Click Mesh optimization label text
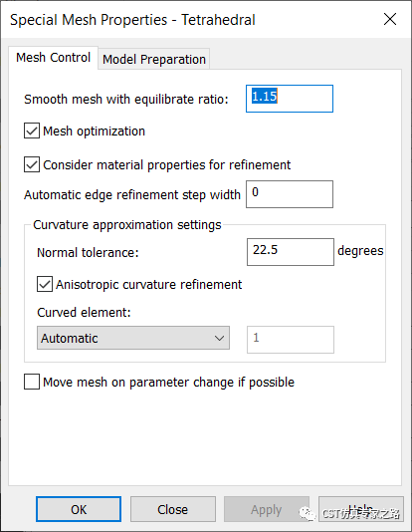 coord(95,131)
